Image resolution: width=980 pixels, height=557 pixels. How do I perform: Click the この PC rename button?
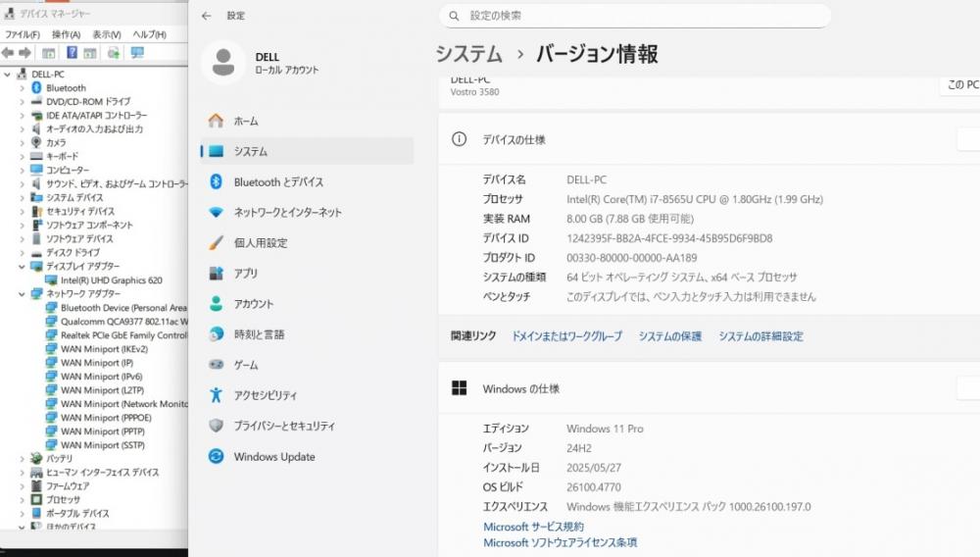(961, 85)
